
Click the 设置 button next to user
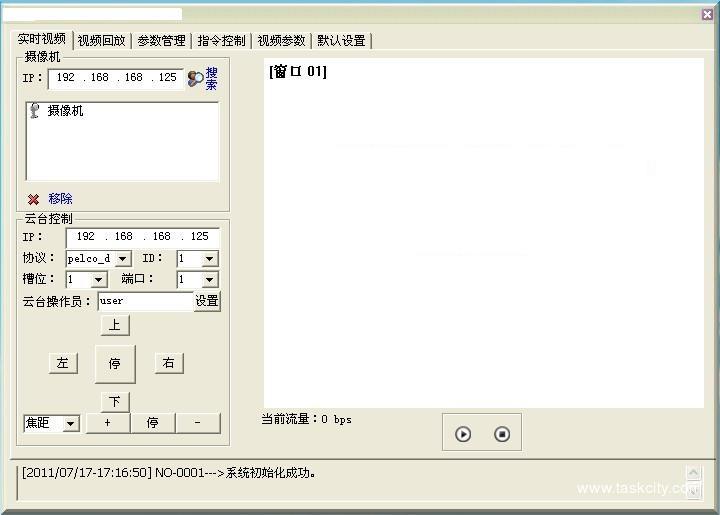pyautogui.click(x=207, y=301)
